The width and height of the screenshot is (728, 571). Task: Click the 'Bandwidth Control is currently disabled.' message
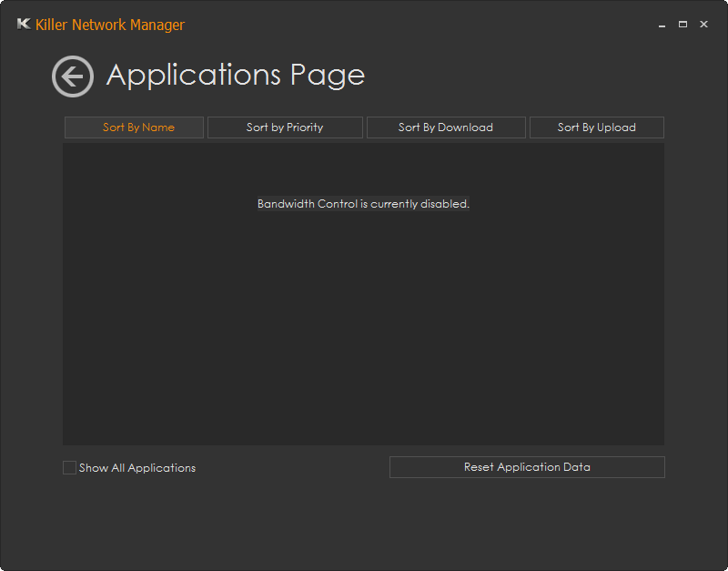363,204
